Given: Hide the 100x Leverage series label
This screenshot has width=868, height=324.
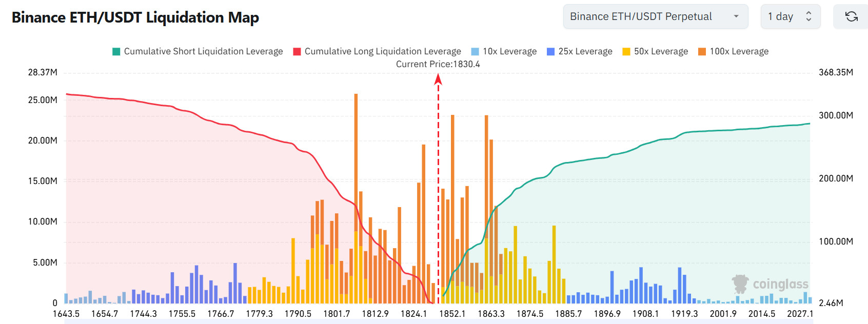Looking at the screenshot, I should 739,51.
